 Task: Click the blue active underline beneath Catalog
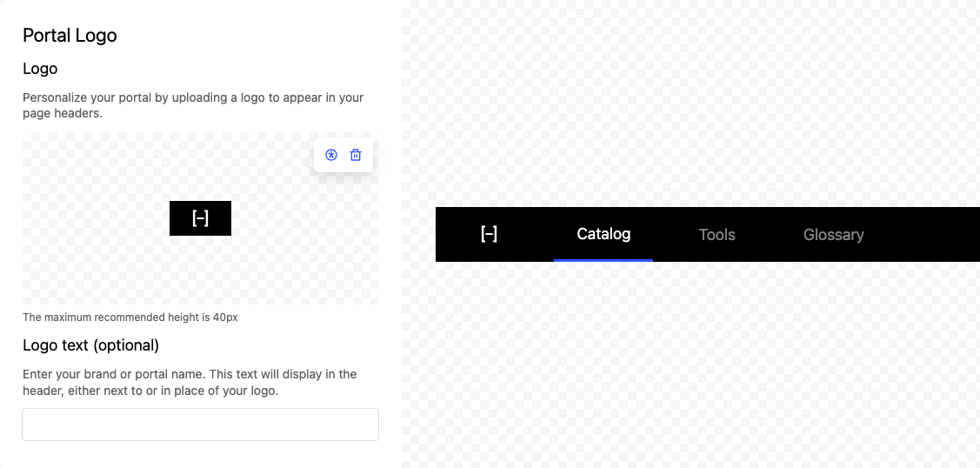click(x=603, y=259)
